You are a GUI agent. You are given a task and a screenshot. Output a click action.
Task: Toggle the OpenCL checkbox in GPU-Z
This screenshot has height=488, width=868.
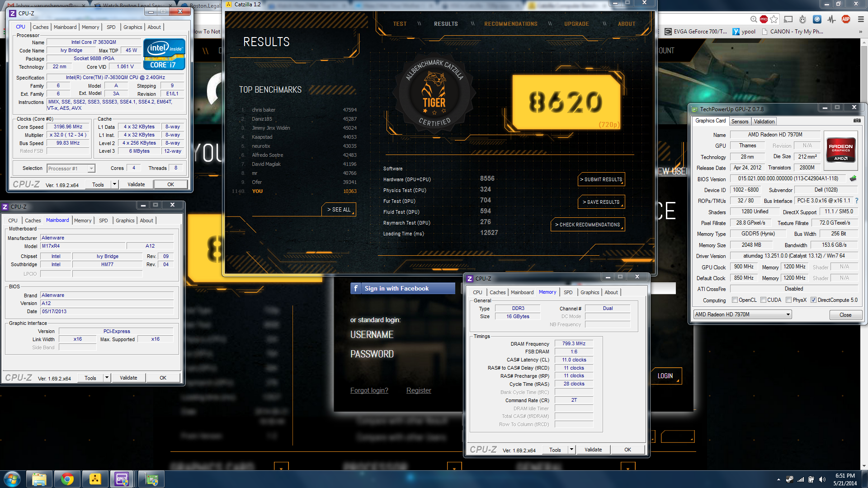tap(735, 300)
